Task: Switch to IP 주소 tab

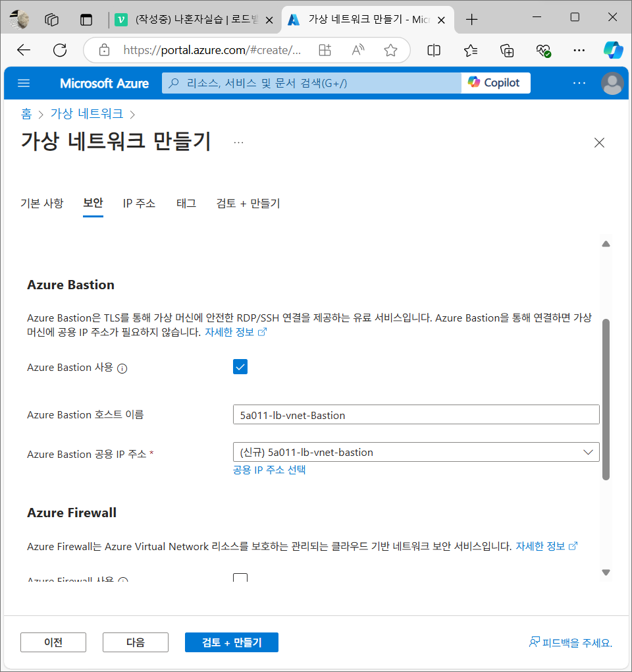Action: pyautogui.click(x=139, y=203)
